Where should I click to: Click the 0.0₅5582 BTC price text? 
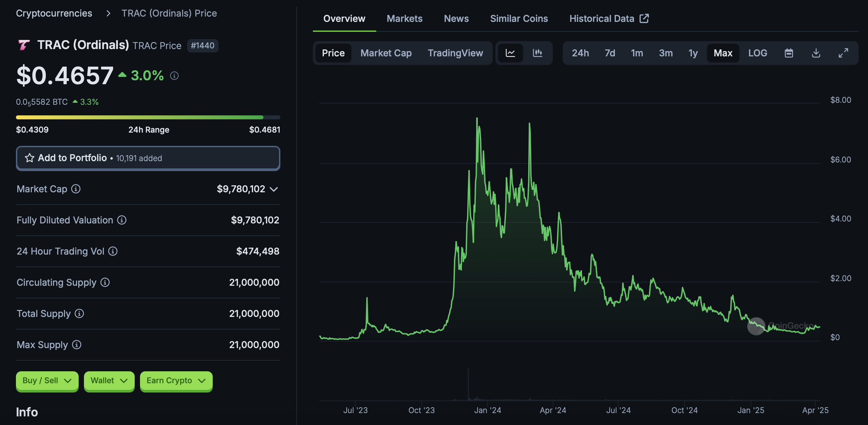(x=42, y=102)
